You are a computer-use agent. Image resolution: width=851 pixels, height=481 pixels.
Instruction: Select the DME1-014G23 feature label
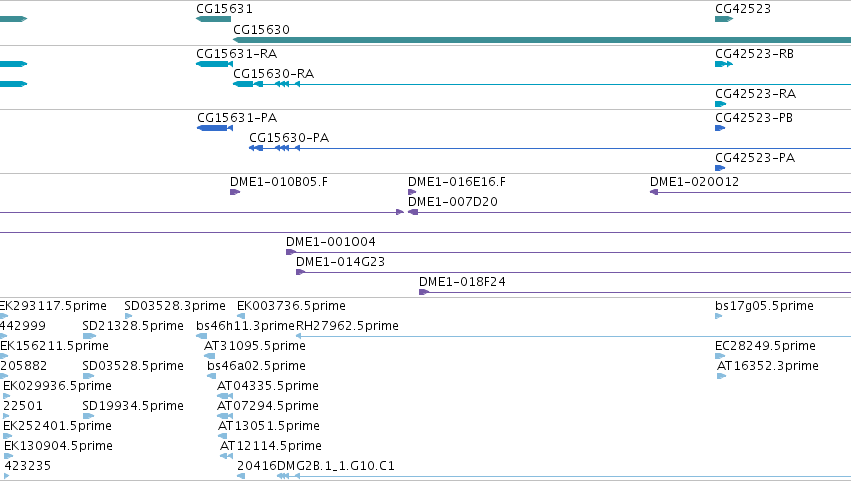[x=340, y=262]
